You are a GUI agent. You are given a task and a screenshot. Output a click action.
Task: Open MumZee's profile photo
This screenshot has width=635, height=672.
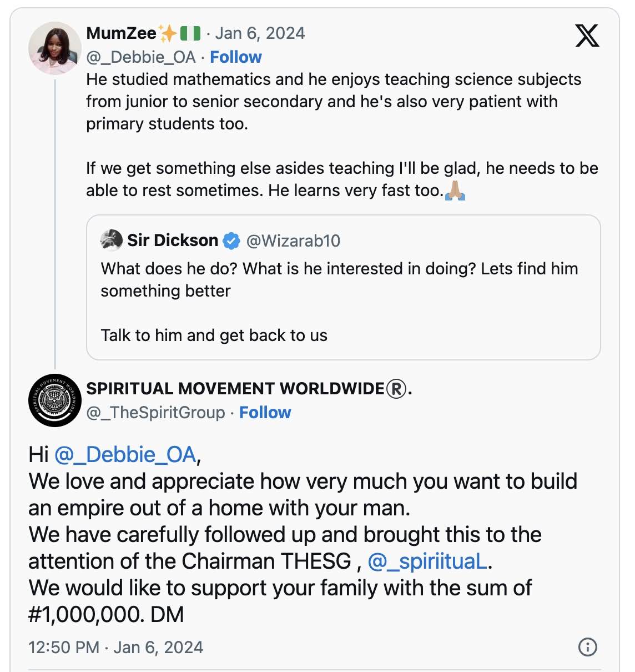tap(55, 48)
